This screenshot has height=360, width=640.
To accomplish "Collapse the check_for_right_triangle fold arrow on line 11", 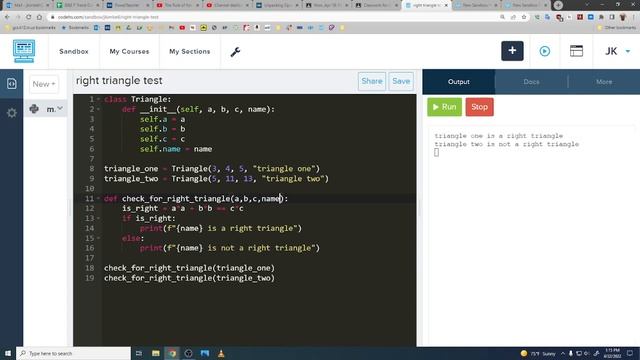I will (x=98, y=198).
